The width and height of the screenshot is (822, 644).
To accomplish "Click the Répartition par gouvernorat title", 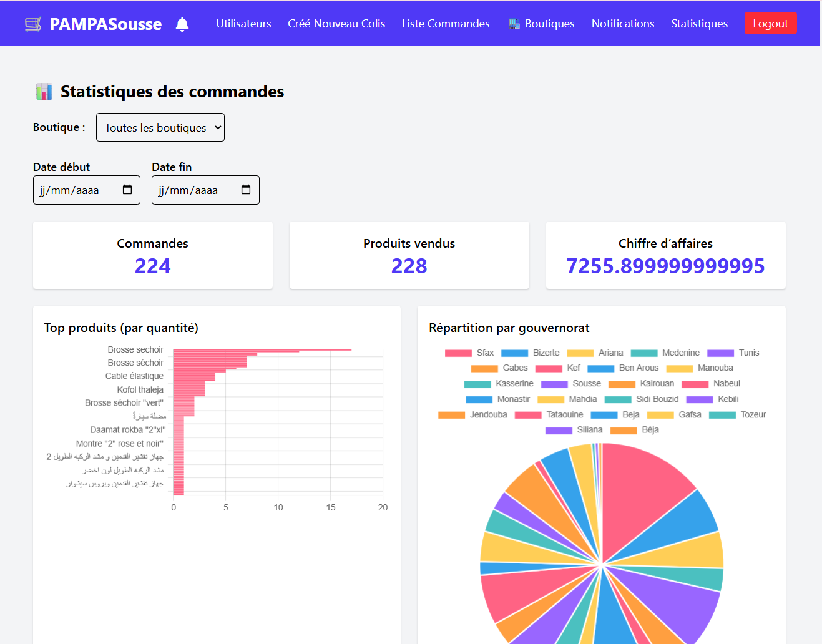I will click(509, 328).
